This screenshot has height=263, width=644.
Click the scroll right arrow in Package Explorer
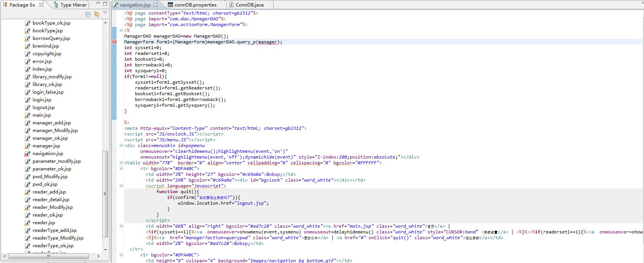coord(99,256)
